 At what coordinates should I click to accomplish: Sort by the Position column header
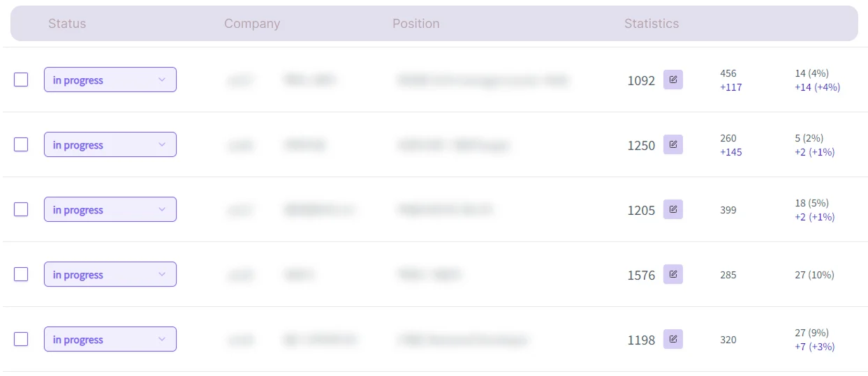[416, 24]
